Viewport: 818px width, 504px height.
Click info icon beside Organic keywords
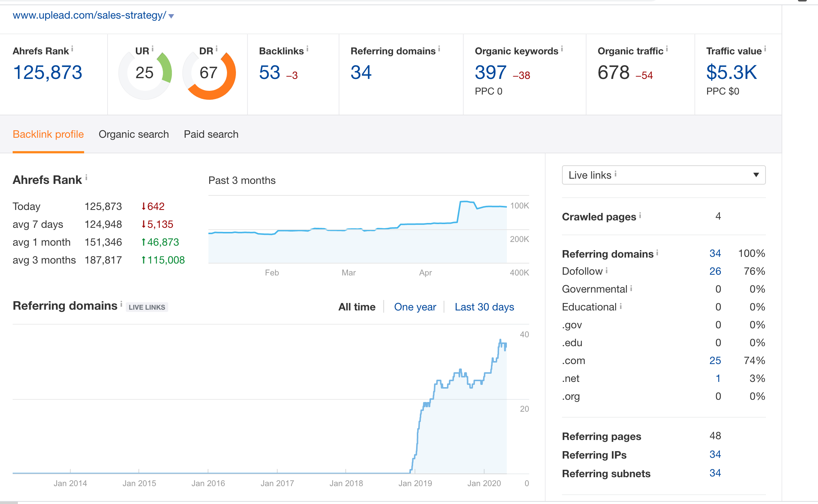pos(562,49)
